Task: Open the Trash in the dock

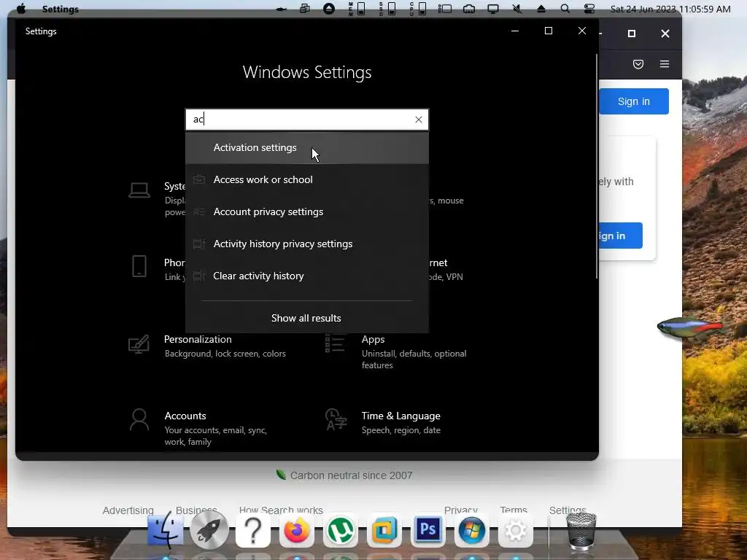Action: click(x=581, y=531)
